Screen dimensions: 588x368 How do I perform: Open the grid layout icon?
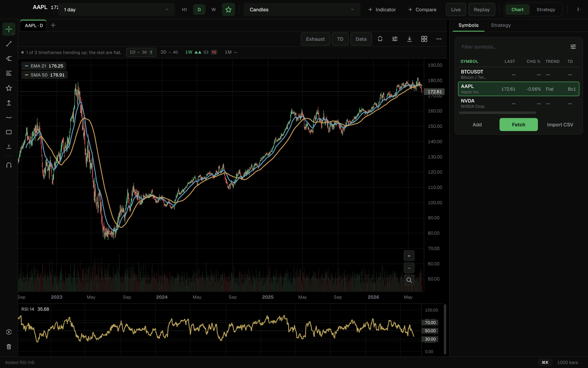pyautogui.click(x=424, y=39)
